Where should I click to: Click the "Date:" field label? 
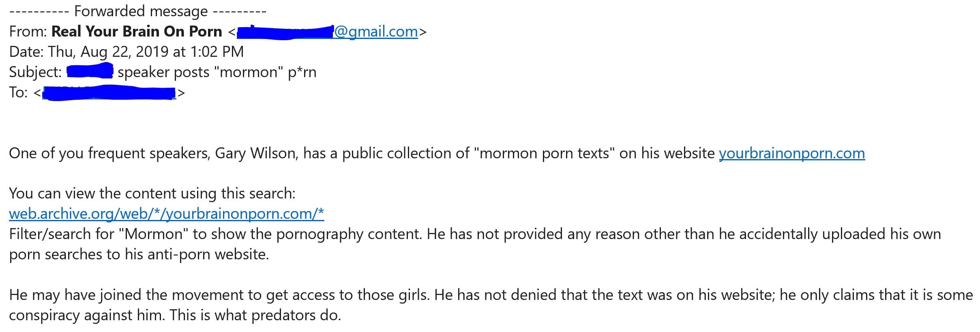pyautogui.click(x=26, y=52)
